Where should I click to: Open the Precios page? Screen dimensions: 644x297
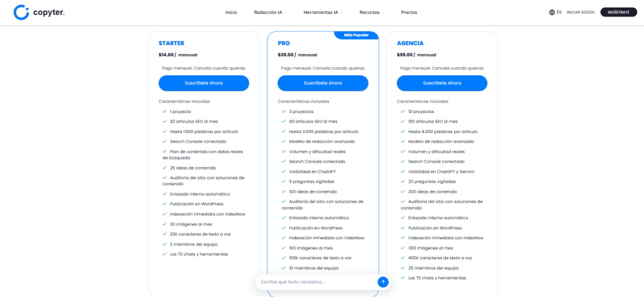coord(409,13)
